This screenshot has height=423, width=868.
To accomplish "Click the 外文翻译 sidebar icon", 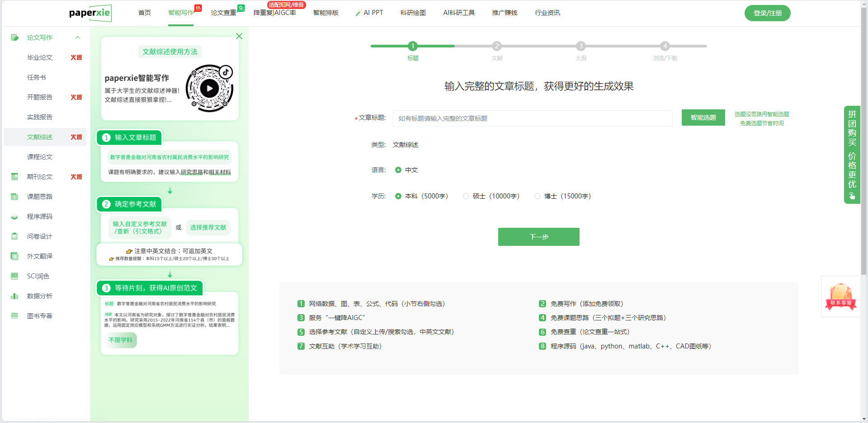I will coord(14,256).
